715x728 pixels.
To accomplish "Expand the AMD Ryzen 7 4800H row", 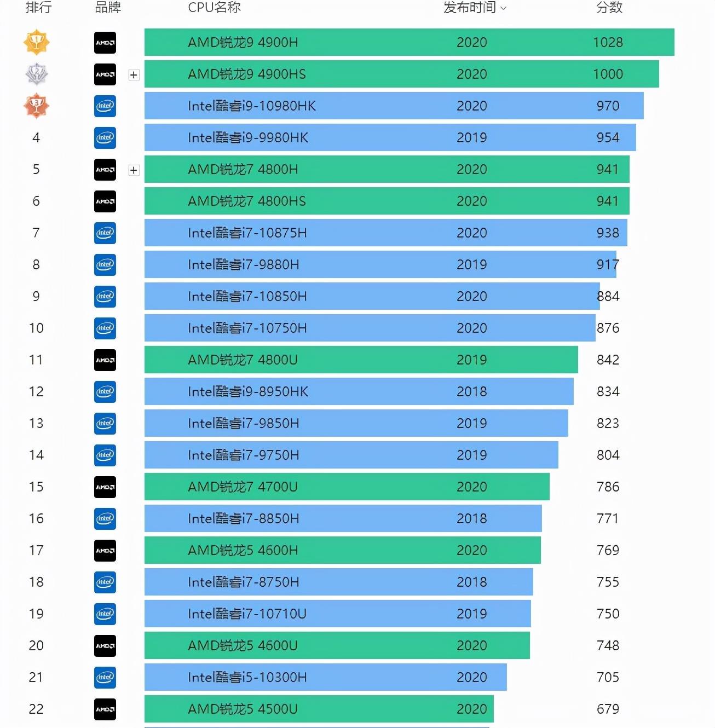I will (134, 170).
